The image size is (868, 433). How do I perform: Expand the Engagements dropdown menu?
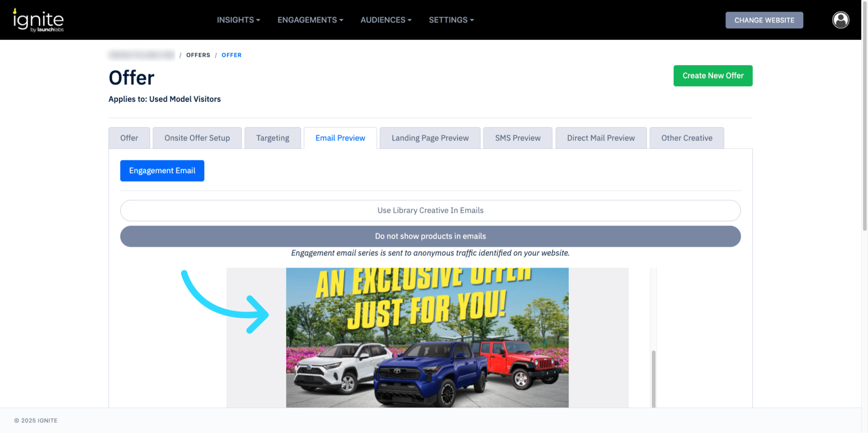coord(310,20)
